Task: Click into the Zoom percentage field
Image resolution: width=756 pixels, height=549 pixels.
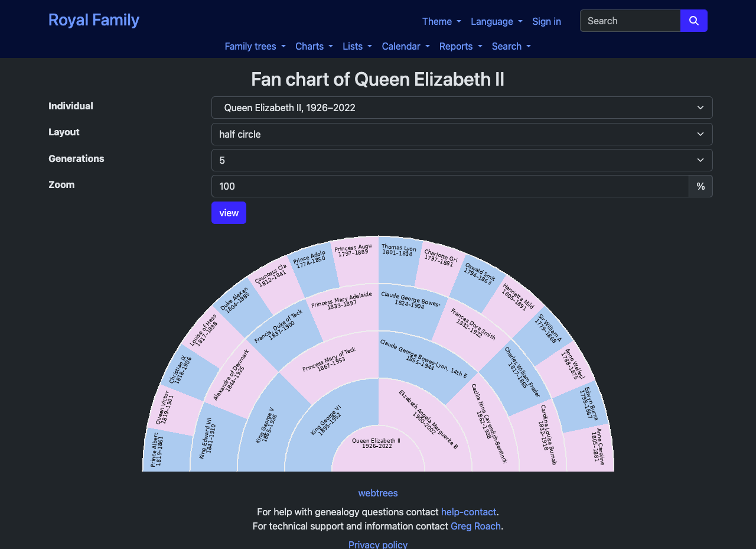Action: (450, 186)
